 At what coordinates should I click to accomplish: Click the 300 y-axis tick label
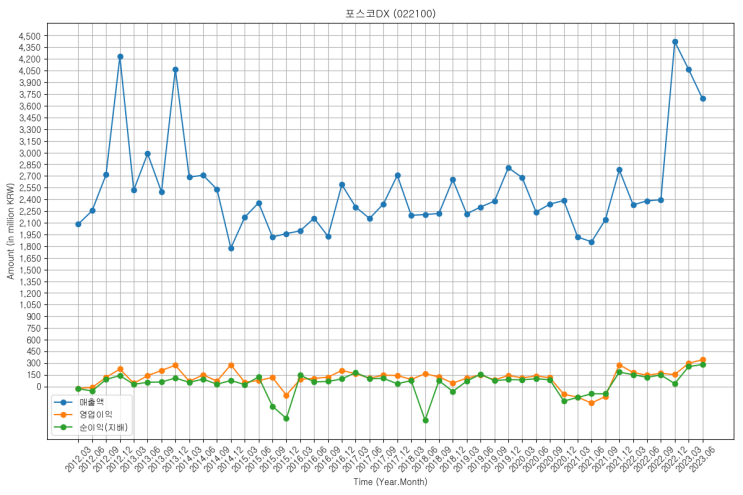[x=34, y=363]
